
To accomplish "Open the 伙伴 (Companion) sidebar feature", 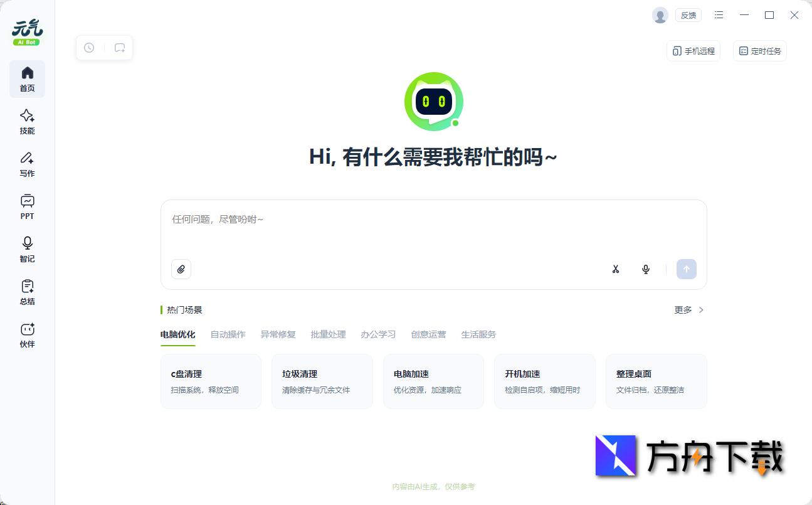I will coord(27,334).
